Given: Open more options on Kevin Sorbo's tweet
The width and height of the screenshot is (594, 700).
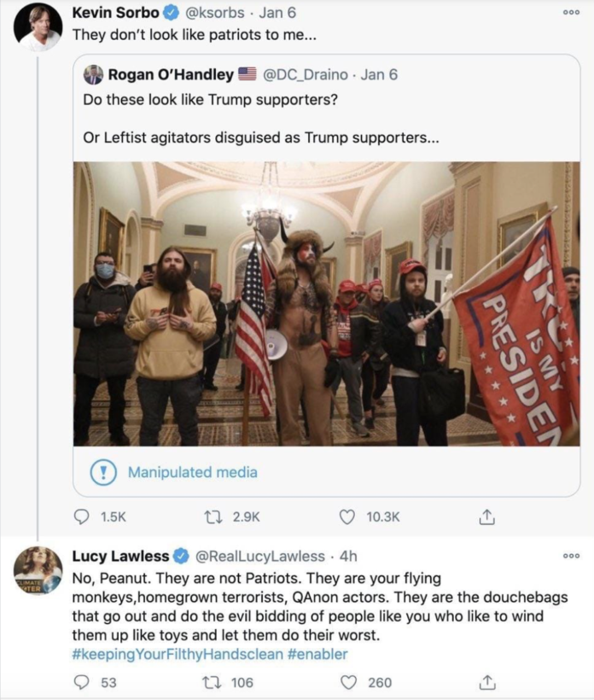Looking at the screenshot, I should (571, 13).
